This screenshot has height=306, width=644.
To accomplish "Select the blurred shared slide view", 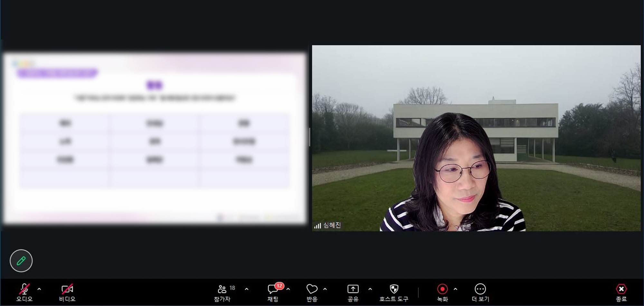I will pyautogui.click(x=155, y=139).
